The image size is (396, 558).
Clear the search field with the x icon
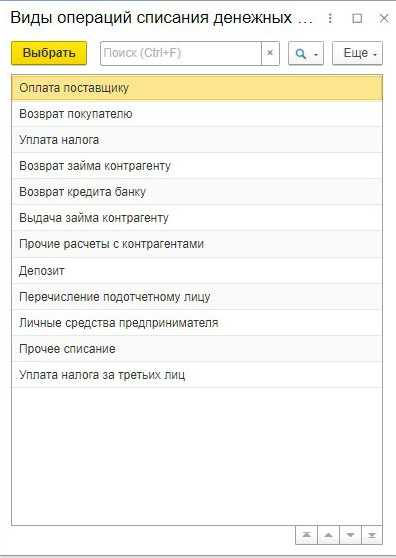point(270,53)
